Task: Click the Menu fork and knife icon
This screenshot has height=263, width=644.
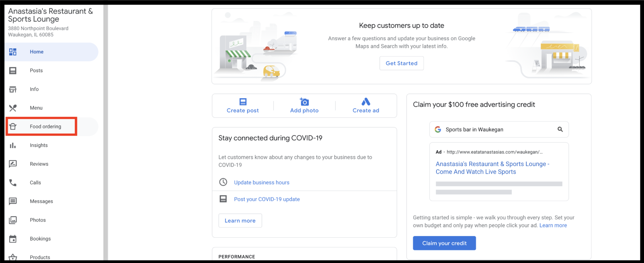Action: click(13, 108)
